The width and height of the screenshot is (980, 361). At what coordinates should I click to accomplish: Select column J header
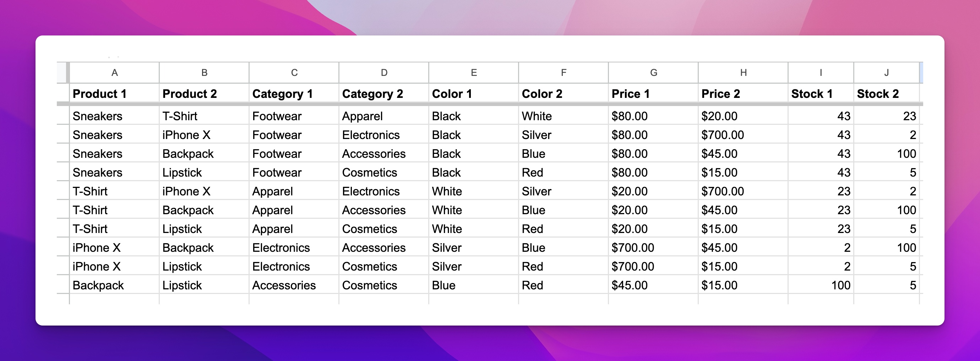[x=886, y=73]
